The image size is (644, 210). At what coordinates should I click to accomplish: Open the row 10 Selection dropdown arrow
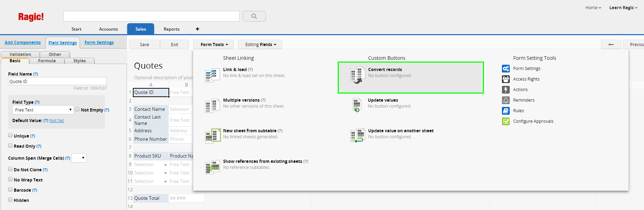click(x=165, y=173)
